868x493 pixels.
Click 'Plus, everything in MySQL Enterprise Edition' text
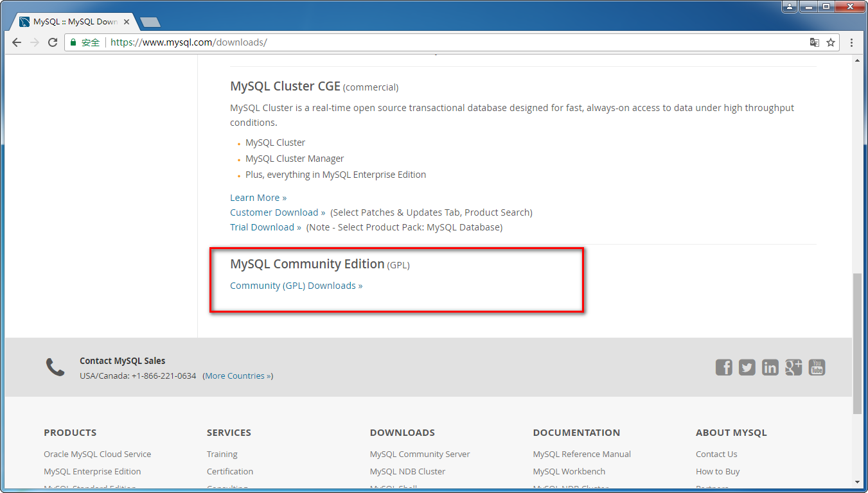[x=336, y=175]
